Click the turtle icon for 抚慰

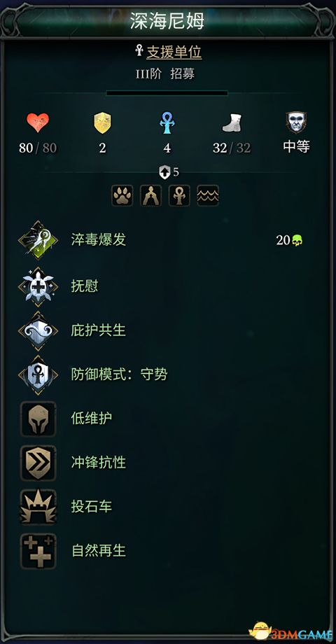38,286
